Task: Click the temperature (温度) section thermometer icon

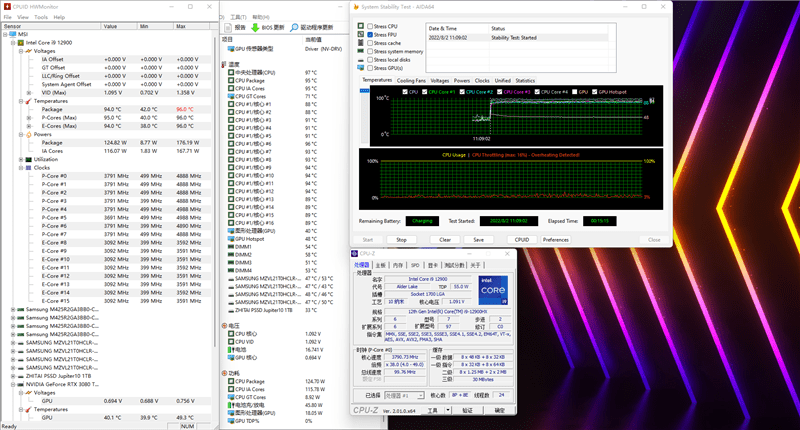Action: (x=224, y=65)
